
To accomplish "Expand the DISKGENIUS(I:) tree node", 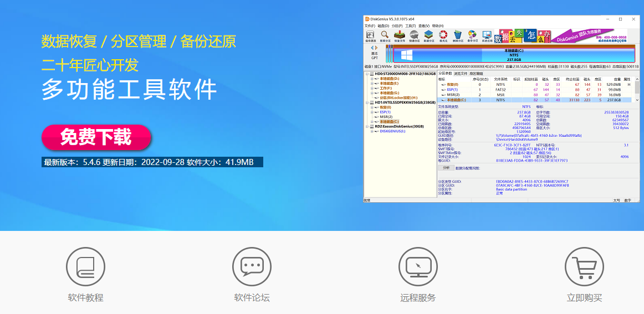I will point(372,131).
